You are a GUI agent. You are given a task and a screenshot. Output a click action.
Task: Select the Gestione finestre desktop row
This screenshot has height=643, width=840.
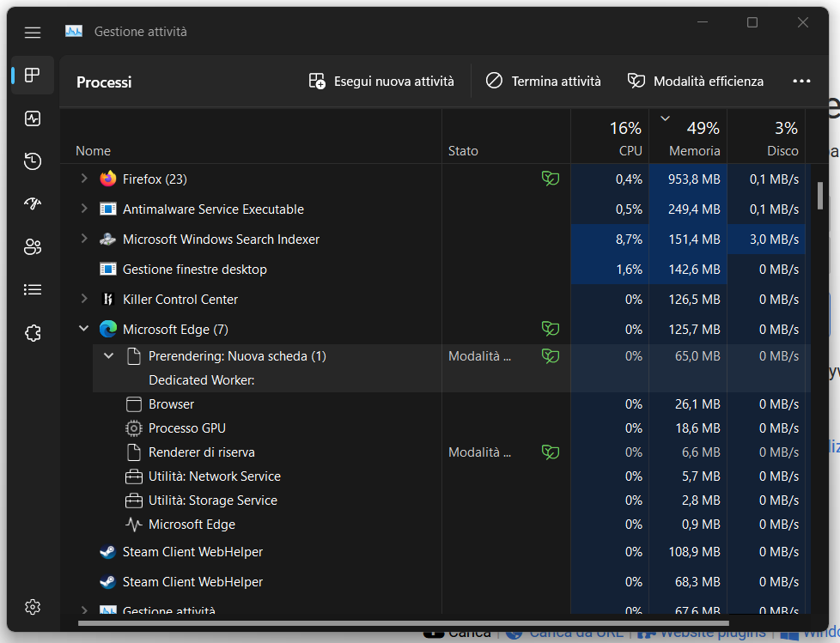point(435,270)
